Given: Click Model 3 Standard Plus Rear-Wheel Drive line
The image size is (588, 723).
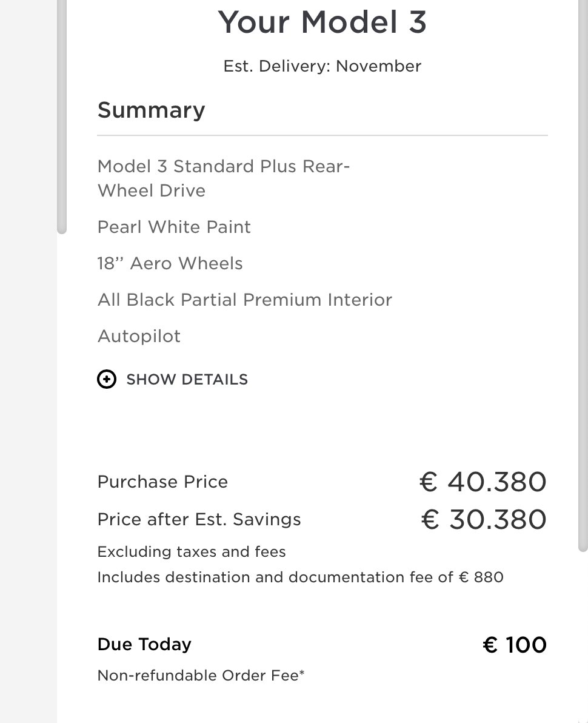Looking at the screenshot, I should click(223, 178).
